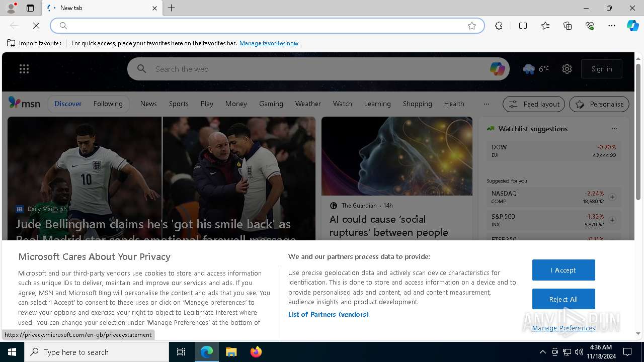Open Manage Preferences link
The image size is (644, 362).
point(563,328)
